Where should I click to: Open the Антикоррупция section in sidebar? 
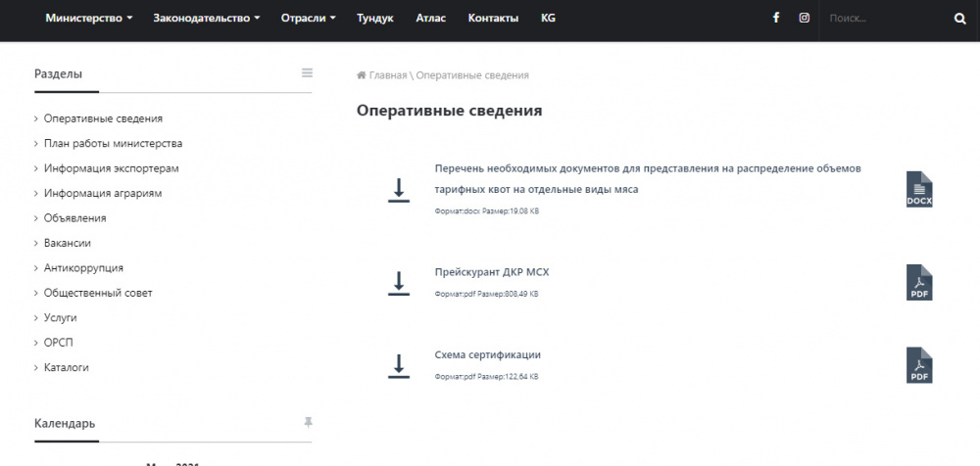(x=83, y=267)
